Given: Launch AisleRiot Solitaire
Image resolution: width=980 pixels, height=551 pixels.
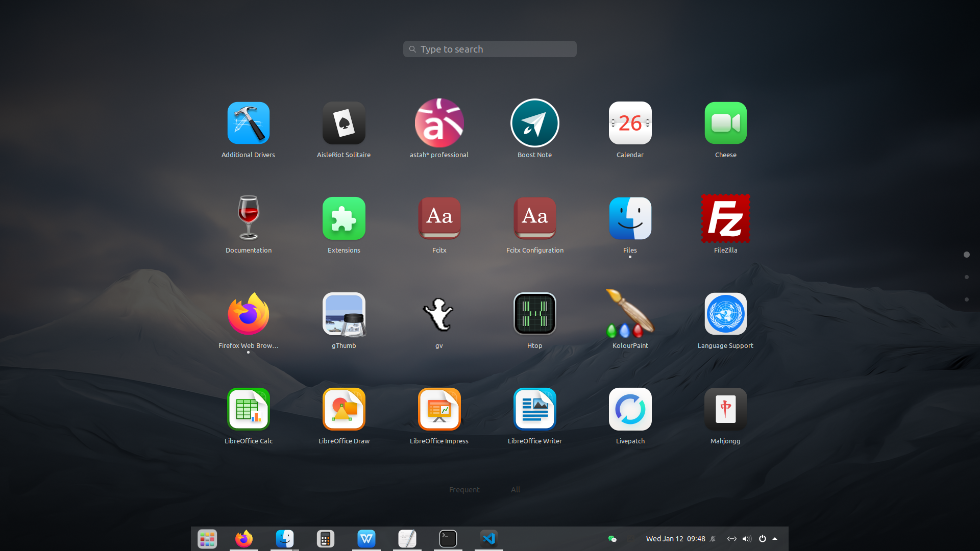Looking at the screenshot, I should [344, 123].
